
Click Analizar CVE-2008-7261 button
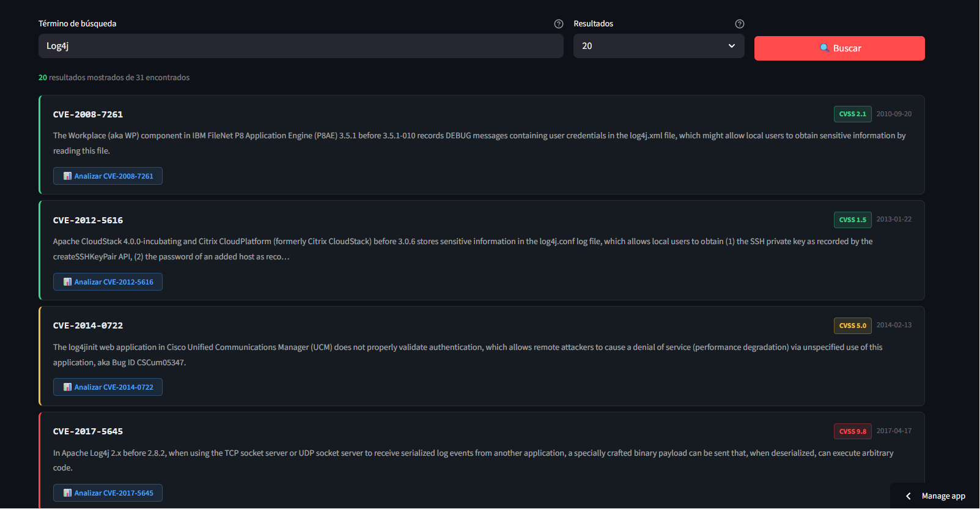tap(108, 176)
